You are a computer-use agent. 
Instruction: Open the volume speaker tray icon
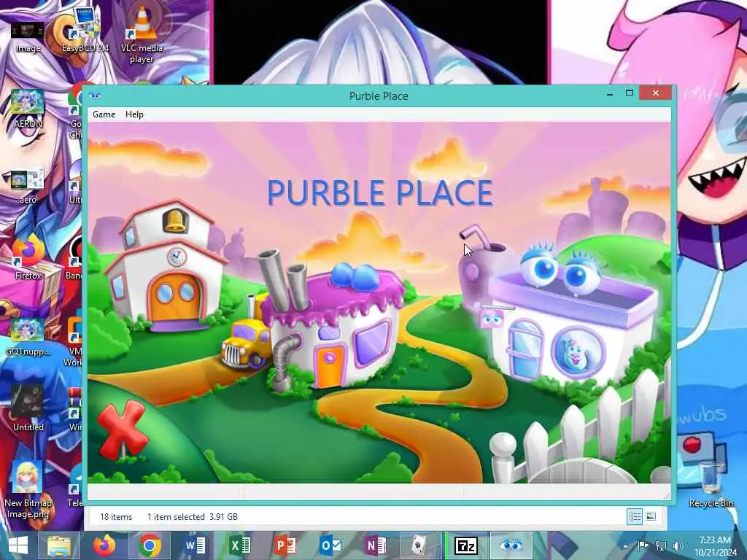[678, 545]
